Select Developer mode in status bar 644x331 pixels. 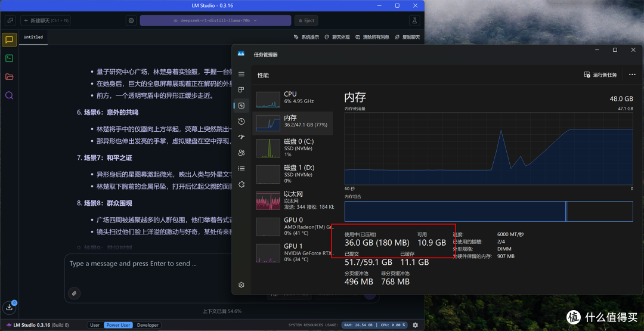[147, 325]
